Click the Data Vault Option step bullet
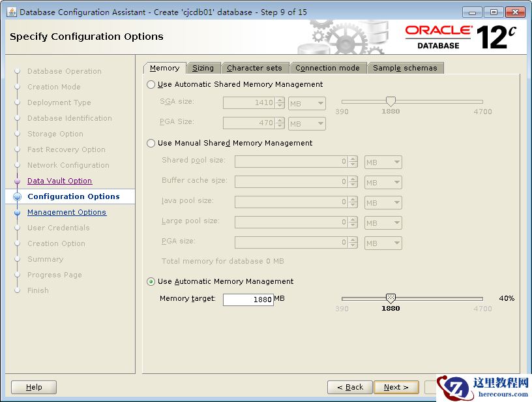The height and width of the screenshot is (402, 532). [17, 181]
